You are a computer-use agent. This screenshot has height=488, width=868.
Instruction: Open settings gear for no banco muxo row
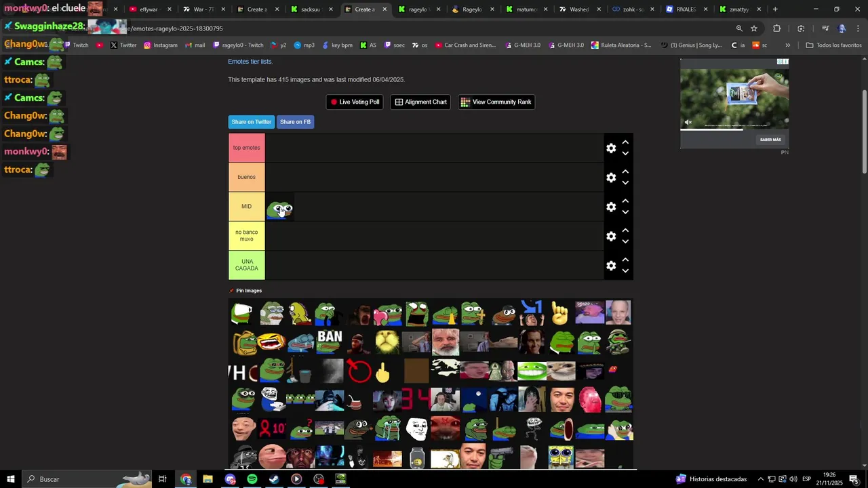pos(611,236)
